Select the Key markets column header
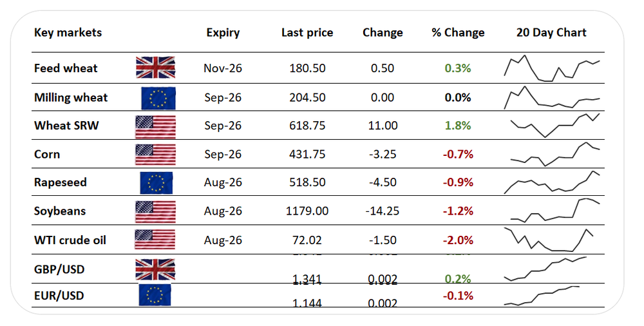The height and width of the screenshot is (326, 644). (x=68, y=32)
